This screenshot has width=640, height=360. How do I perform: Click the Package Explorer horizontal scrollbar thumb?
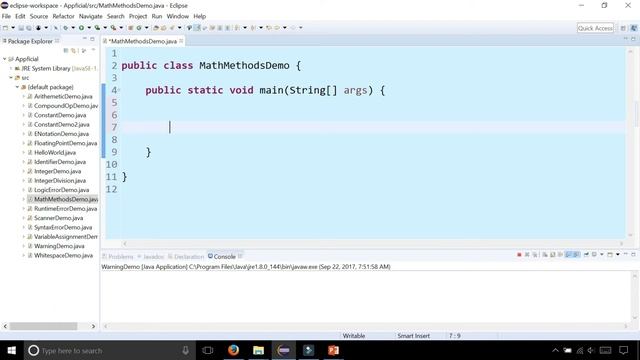coord(43,326)
